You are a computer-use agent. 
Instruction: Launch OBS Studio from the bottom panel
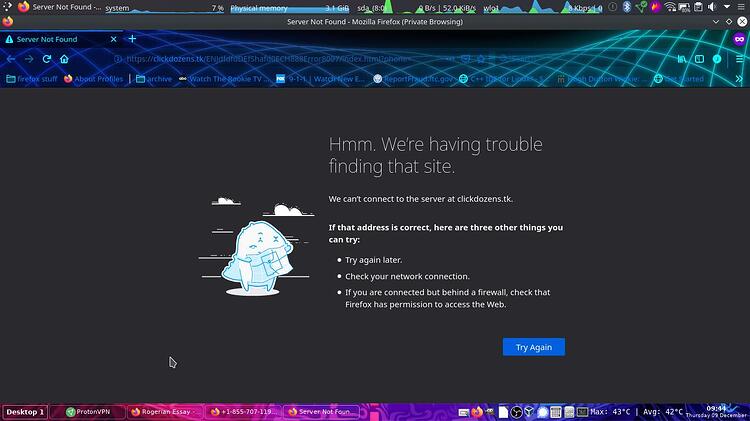(x=517, y=412)
